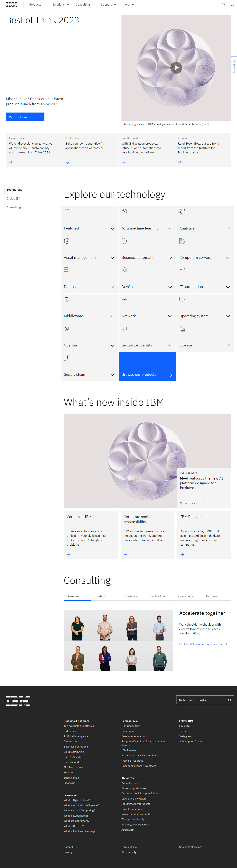
Task: Select Inside IBM in the side navigation
Action: [14, 198]
